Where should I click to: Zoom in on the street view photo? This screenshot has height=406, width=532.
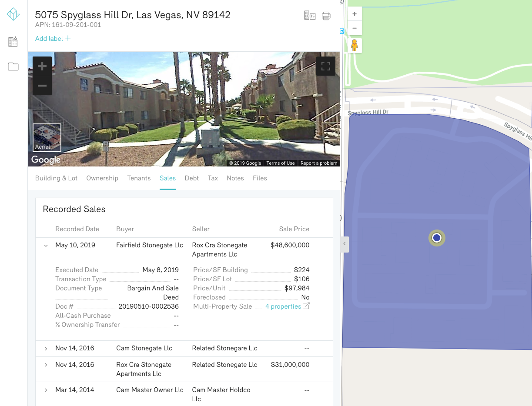pyautogui.click(x=42, y=66)
